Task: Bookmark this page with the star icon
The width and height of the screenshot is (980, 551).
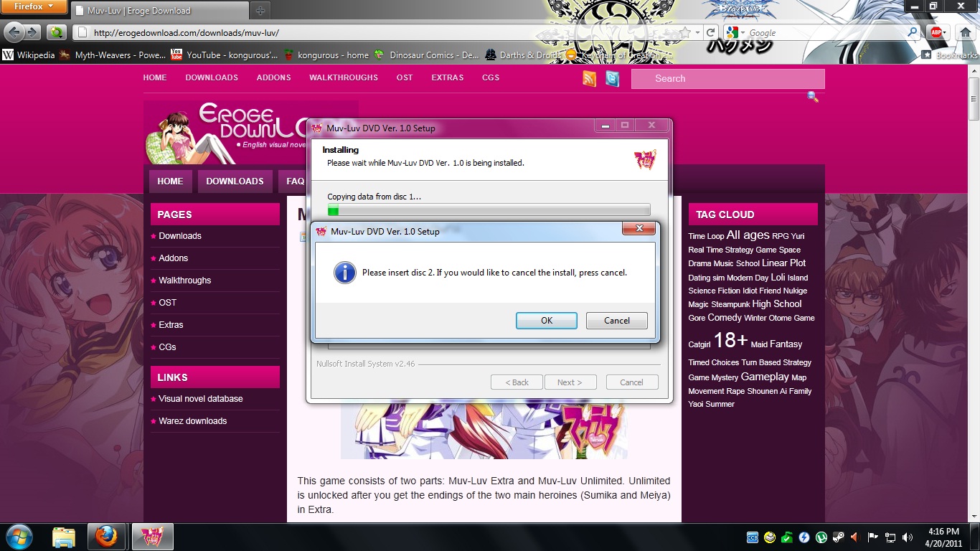Action: 686,32
